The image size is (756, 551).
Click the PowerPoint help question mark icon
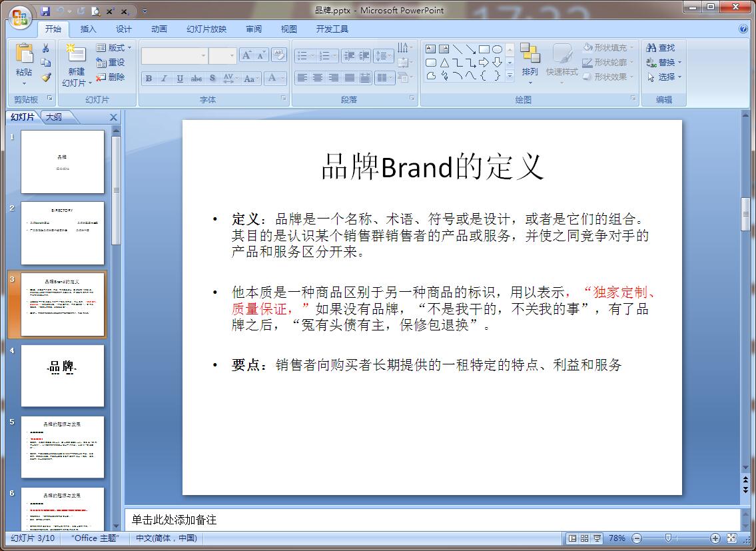click(x=743, y=29)
